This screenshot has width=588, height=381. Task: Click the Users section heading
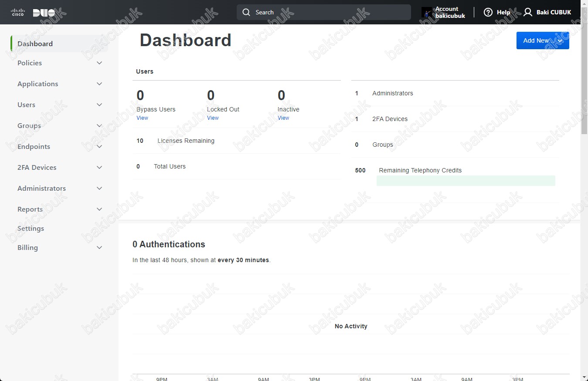(x=145, y=71)
